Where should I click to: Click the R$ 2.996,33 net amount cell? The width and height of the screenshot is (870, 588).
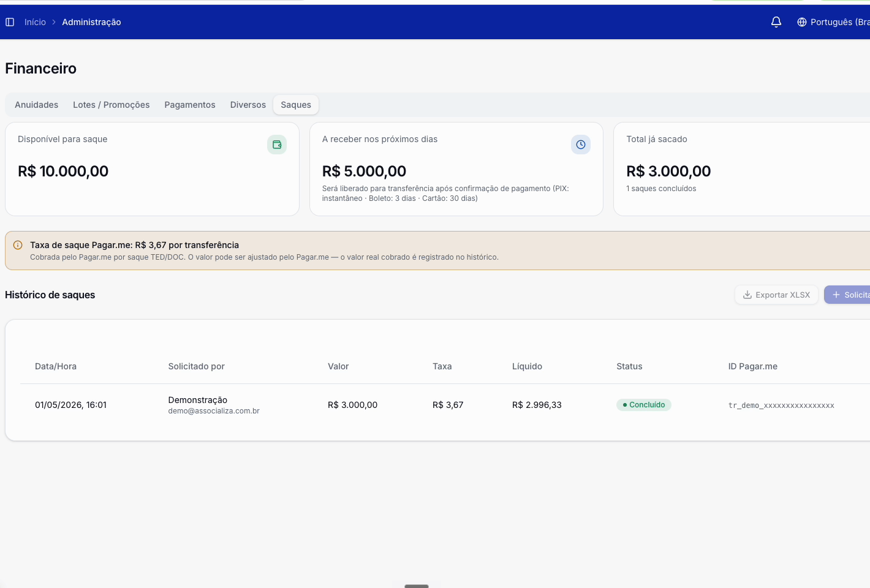(x=537, y=405)
